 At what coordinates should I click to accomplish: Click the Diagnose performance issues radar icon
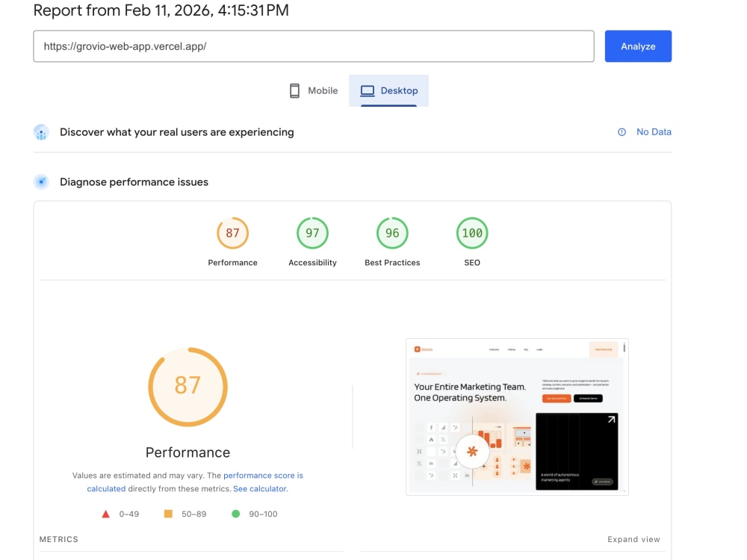pyautogui.click(x=41, y=182)
